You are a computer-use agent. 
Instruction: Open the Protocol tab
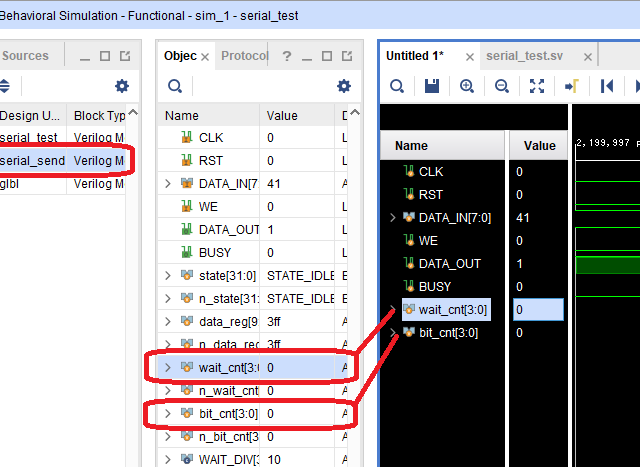click(x=244, y=56)
